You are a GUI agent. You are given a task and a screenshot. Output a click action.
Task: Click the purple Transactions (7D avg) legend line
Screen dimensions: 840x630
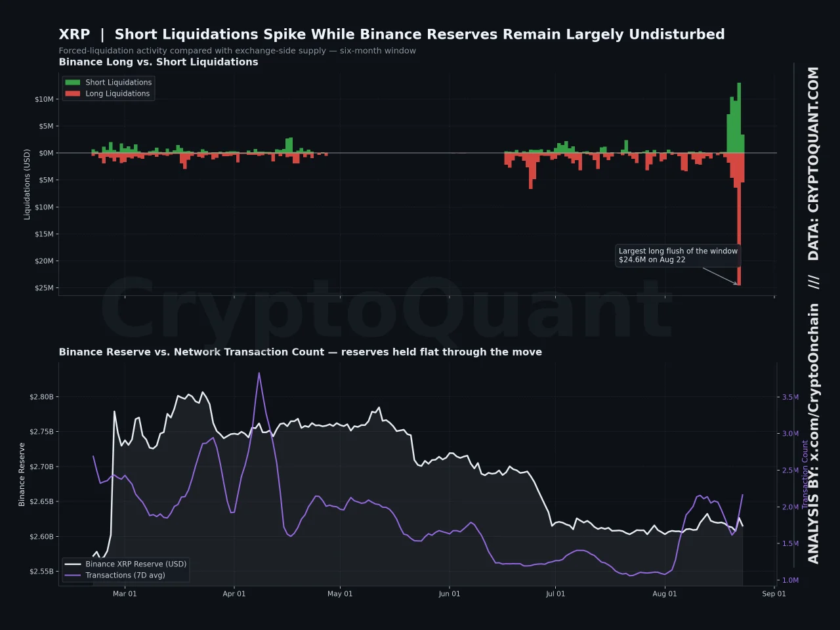73,576
